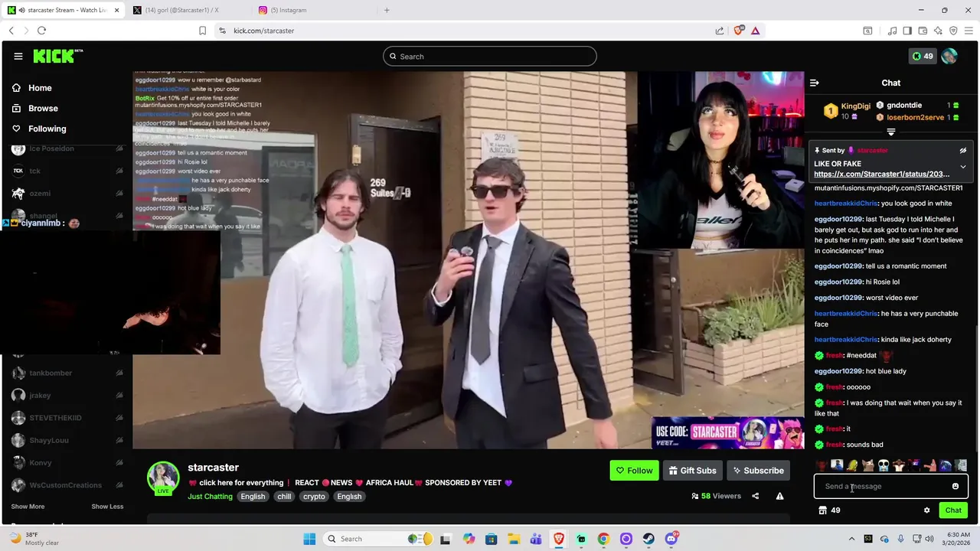Subscribe to starcaster
Viewport: 980px width, 551px height.
pyautogui.click(x=758, y=471)
